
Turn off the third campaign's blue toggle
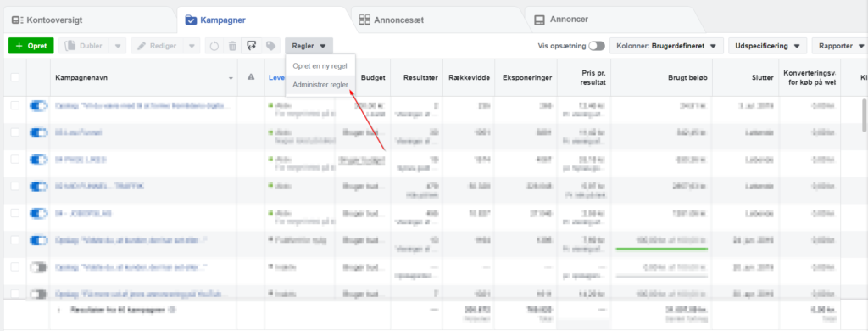pyautogui.click(x=38, y=159)
